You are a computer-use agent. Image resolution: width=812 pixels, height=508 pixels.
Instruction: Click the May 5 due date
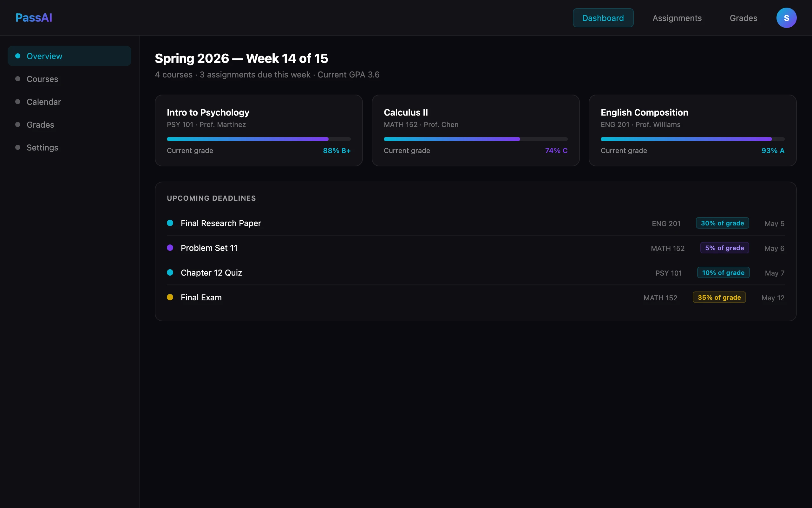point(775,224)
